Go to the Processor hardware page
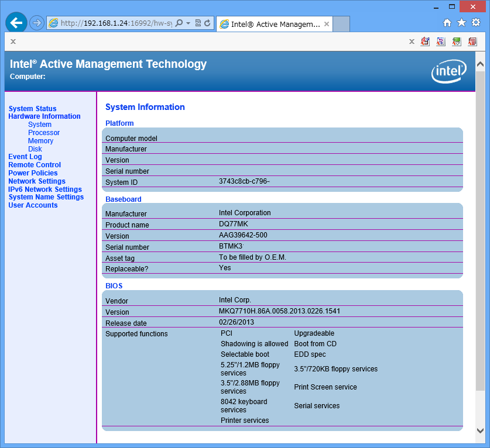Image resolution: width=490 pixels, height=448 pixels. [44, 133]
